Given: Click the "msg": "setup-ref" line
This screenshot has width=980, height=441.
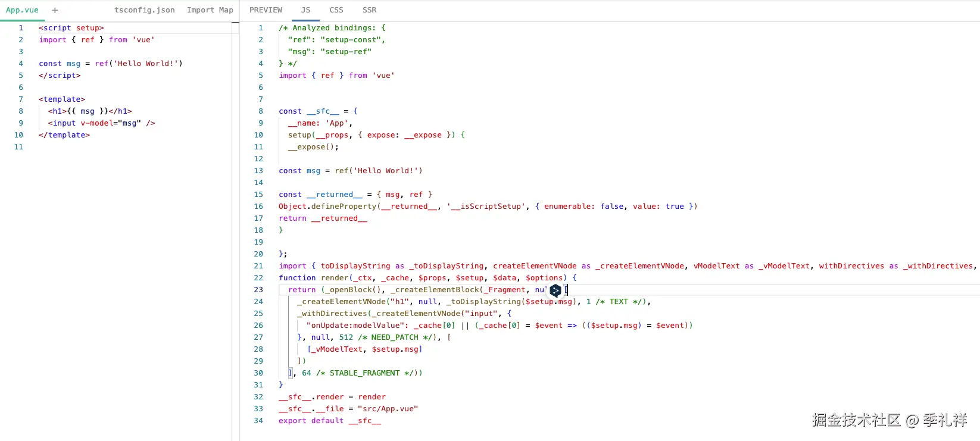Looking at the screenshot, I should [330, 52].
